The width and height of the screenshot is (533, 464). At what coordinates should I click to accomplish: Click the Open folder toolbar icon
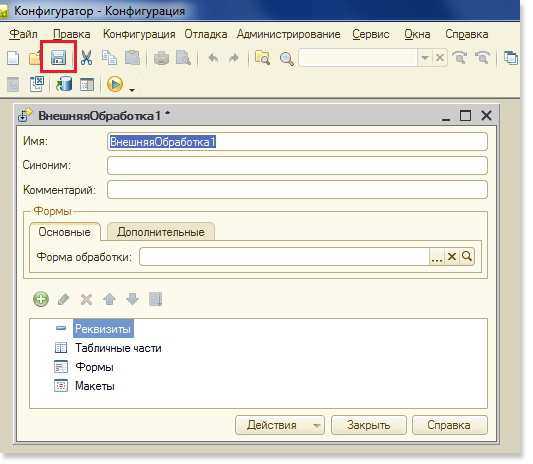coord(34,57)
